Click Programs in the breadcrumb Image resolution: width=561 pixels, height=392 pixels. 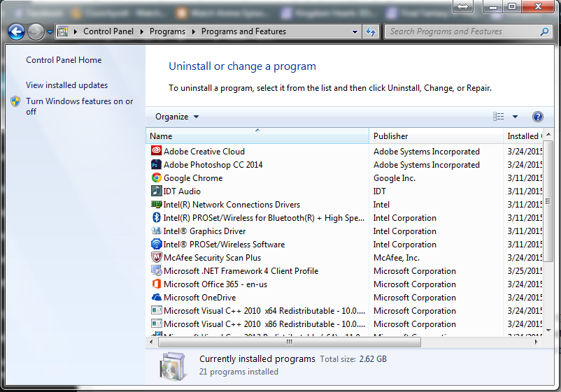(167, 31)
